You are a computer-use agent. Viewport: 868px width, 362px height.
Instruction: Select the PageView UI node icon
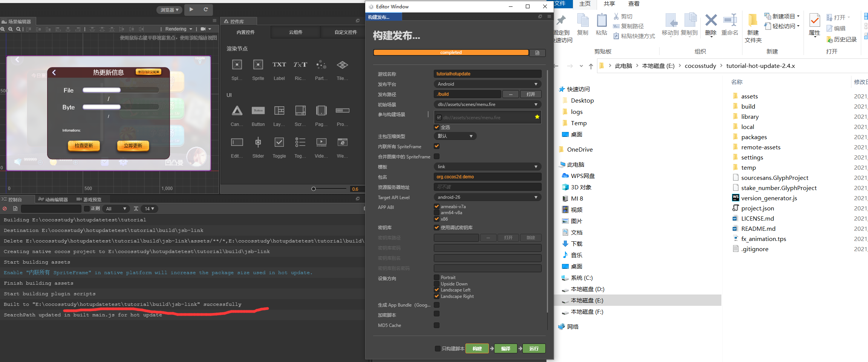pyautogui.click(x=321, y=110)
